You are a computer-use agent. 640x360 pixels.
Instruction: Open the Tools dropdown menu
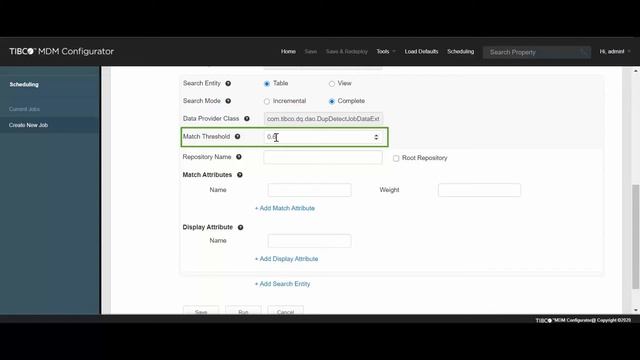pos(386,51)
